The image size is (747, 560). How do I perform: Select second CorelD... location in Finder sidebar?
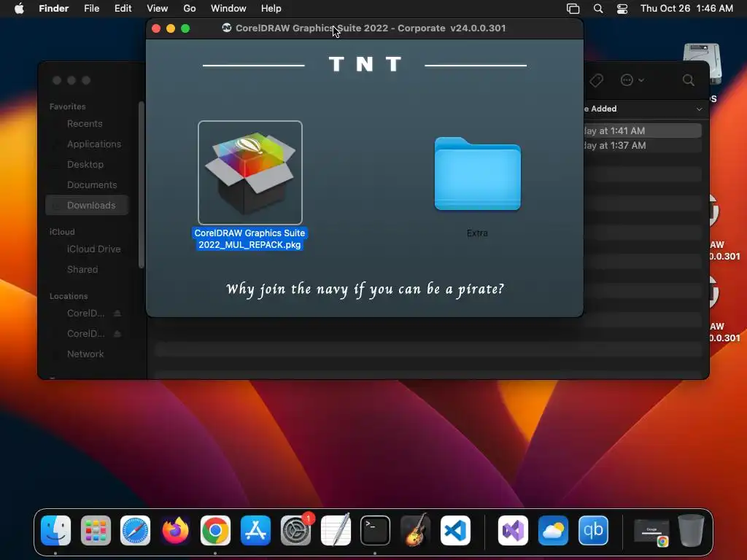click(x=85, y=334)
